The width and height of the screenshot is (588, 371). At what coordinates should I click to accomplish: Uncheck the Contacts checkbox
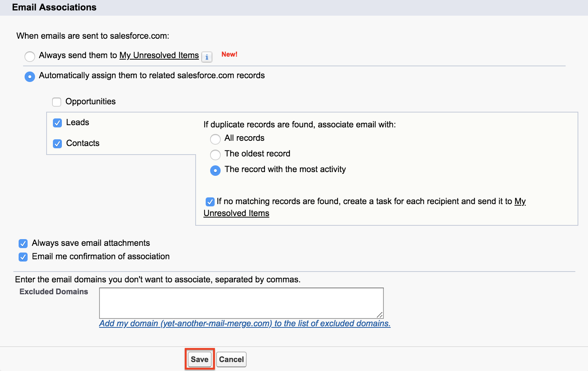[x=57, y=144]
